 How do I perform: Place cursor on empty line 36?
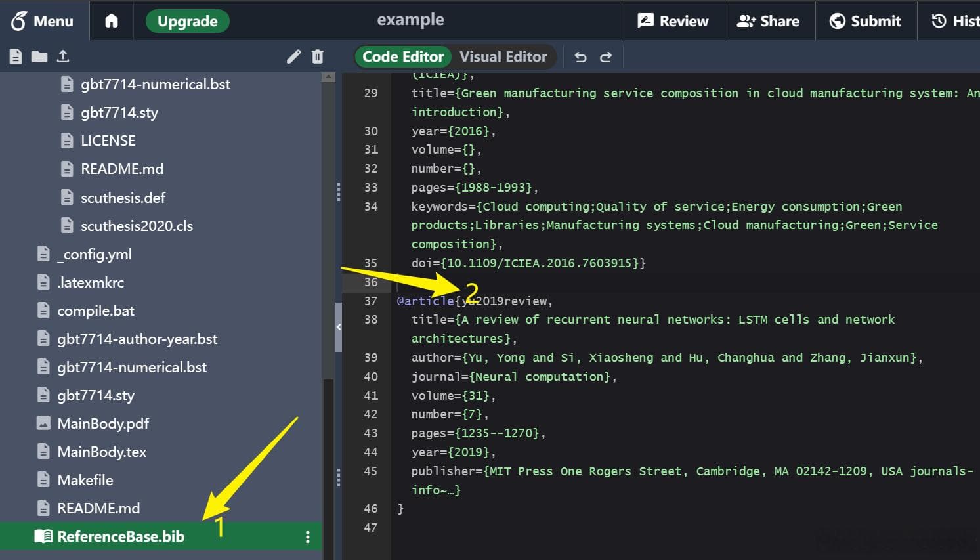click(x=685, y=282)
